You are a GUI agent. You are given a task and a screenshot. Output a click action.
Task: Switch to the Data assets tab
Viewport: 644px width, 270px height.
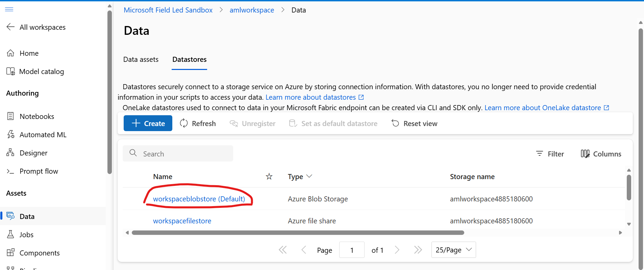[141, 59]
